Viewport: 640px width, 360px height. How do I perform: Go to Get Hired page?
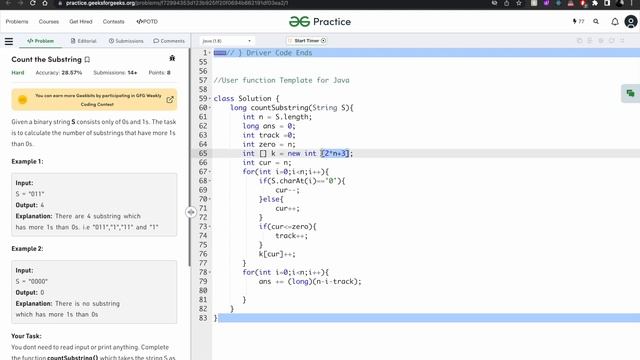pos(81,22)
